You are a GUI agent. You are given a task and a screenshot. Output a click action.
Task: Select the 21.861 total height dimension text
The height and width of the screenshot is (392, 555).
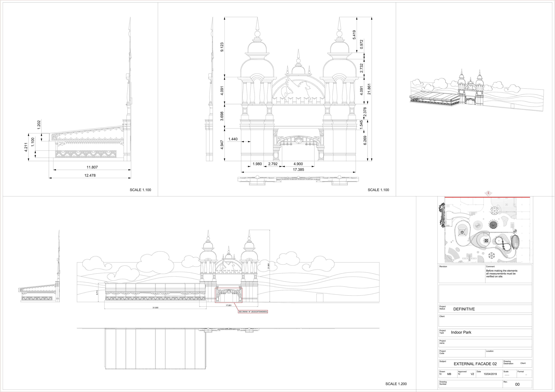tap(369, 89)
